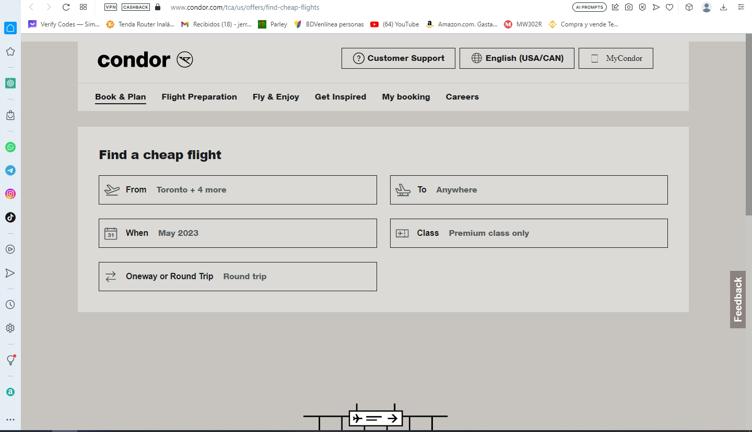Choose destination in To Anywhere field
The height and width of the screenshot is (432, 752).
pyautogui.click(x=529, y=190)
